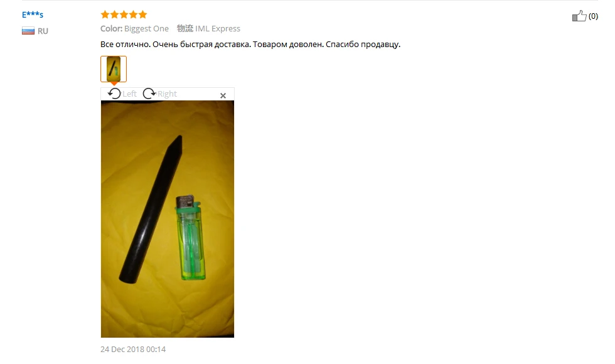Image resolution: width=615 pixels, height=364 pixels.
Task: Select the small review photo thumbnail
Action: point(114,68)
